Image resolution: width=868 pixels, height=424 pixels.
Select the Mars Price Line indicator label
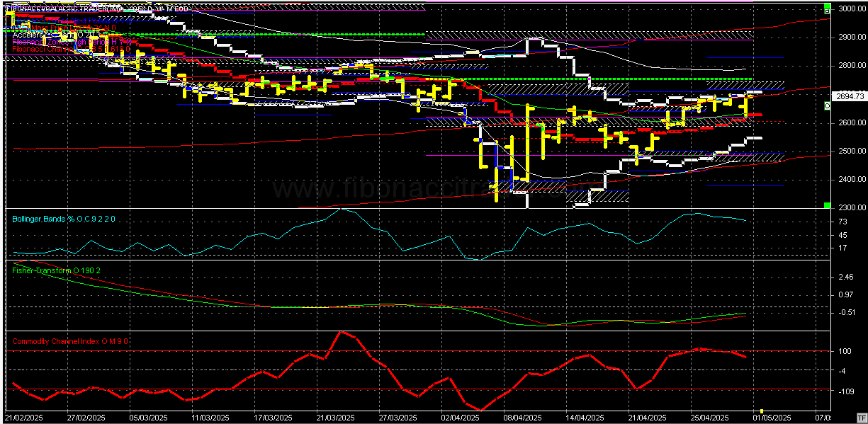(64, 27)
